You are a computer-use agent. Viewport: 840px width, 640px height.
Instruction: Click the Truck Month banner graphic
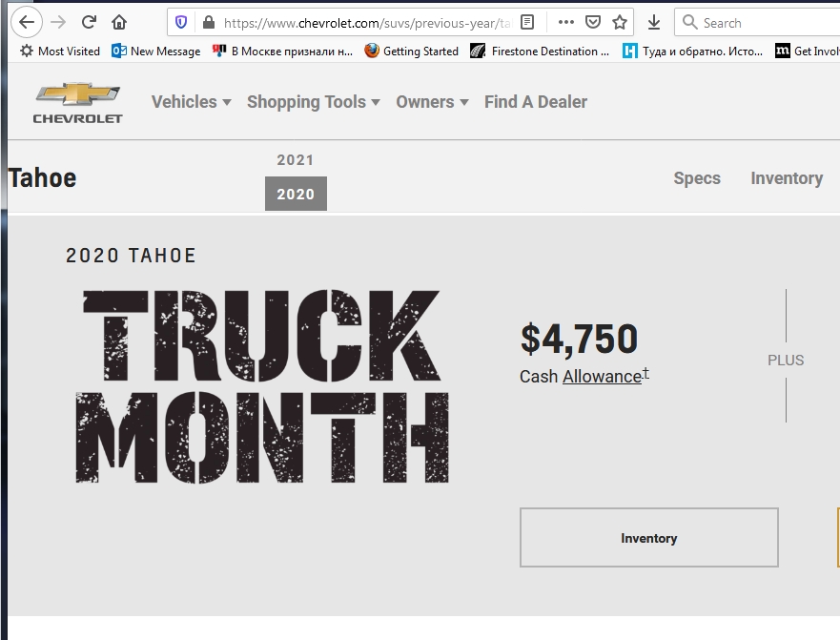(x=262, y=386)
